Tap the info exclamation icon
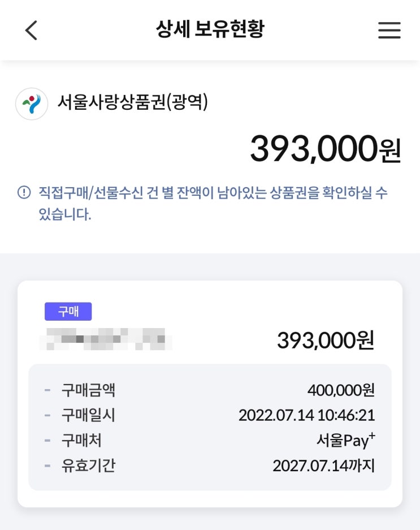The height and width of the screenshot is (530, 420). coord(24,193)
